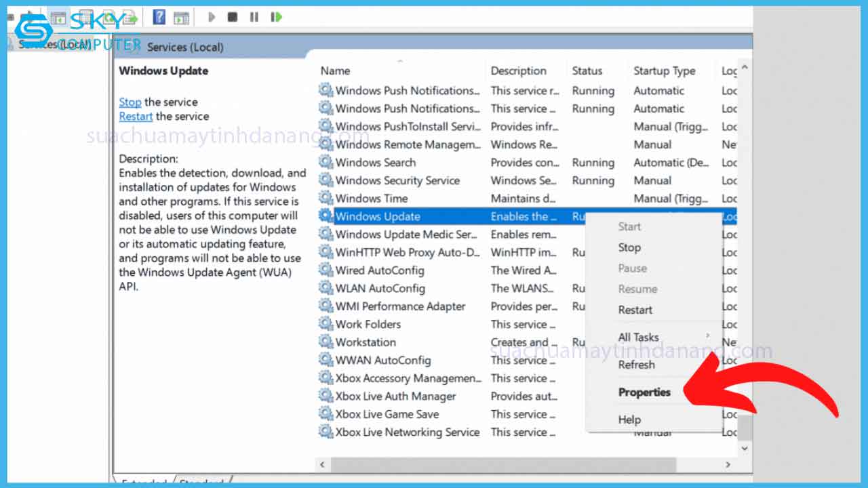Click the gear icon of Work Folders
Screen dimensions: 868x488
(x=326, y=324)
